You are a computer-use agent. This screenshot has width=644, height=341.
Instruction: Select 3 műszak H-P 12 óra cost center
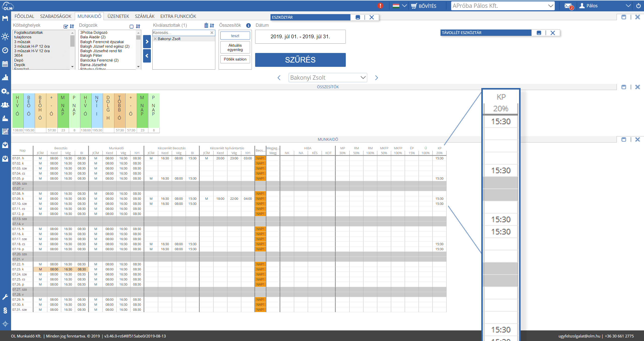(32, 46)
